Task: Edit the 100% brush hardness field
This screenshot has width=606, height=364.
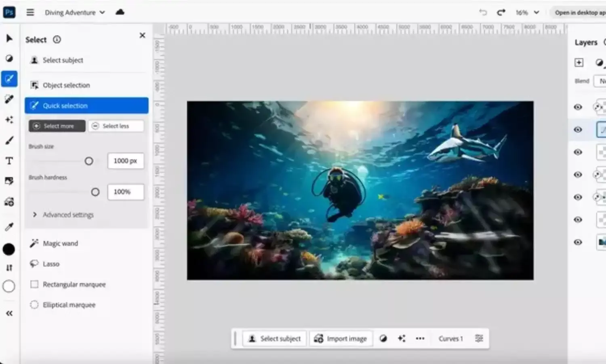Action: pos(126,192)
